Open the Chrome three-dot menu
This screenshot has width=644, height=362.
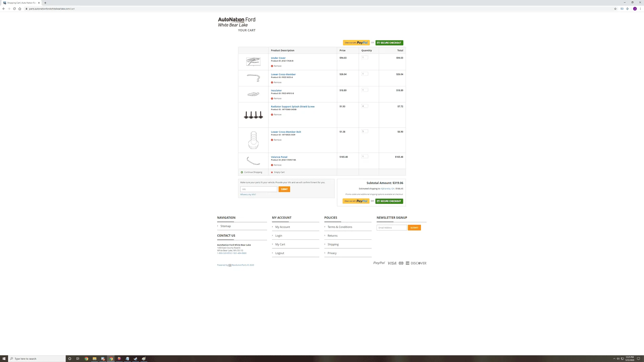coord(640,9)
